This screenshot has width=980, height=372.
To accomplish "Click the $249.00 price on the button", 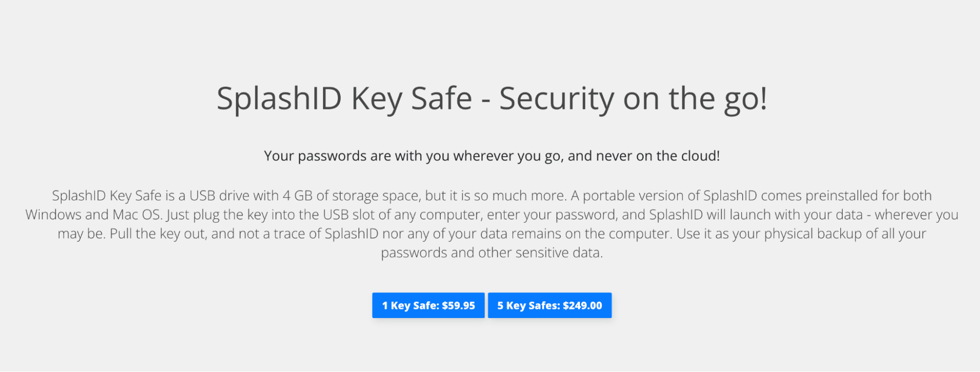I will tap(582, 305).
